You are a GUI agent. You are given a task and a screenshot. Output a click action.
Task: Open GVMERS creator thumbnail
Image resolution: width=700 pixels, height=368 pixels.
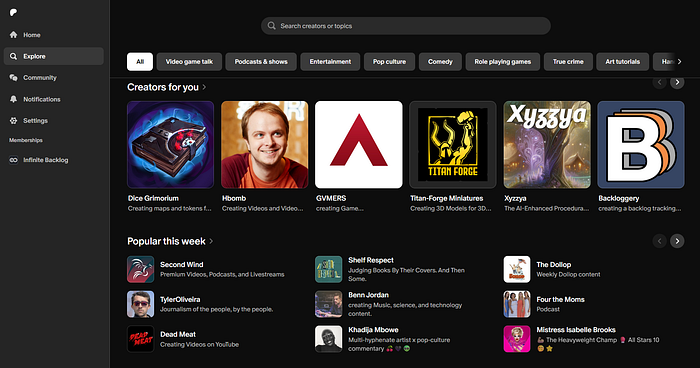359,145
